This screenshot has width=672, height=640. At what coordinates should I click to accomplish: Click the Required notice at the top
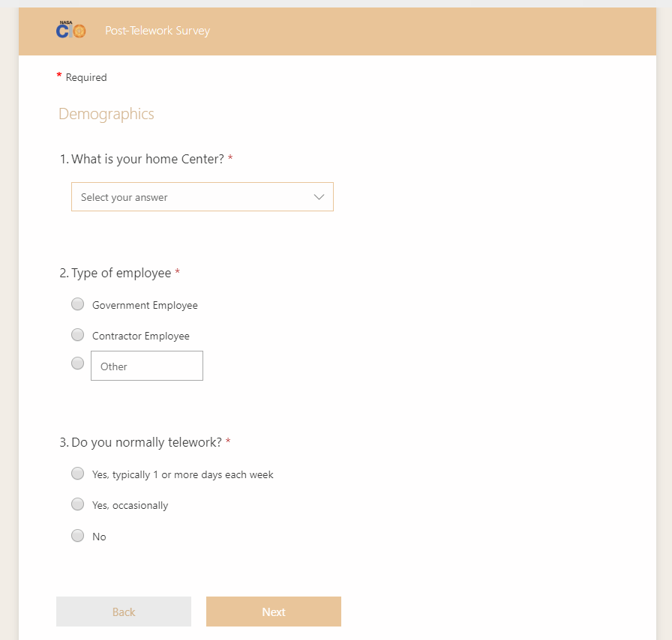click(85, 77)
